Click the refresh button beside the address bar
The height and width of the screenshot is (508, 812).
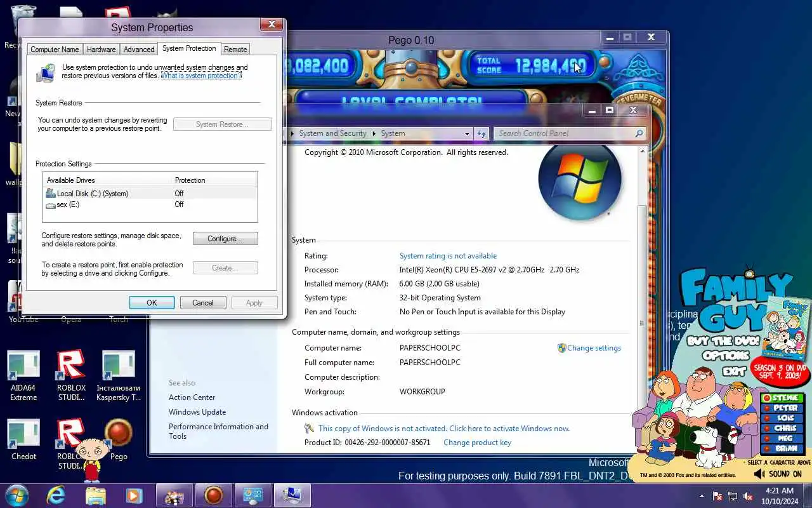click(x=481, y=133)
